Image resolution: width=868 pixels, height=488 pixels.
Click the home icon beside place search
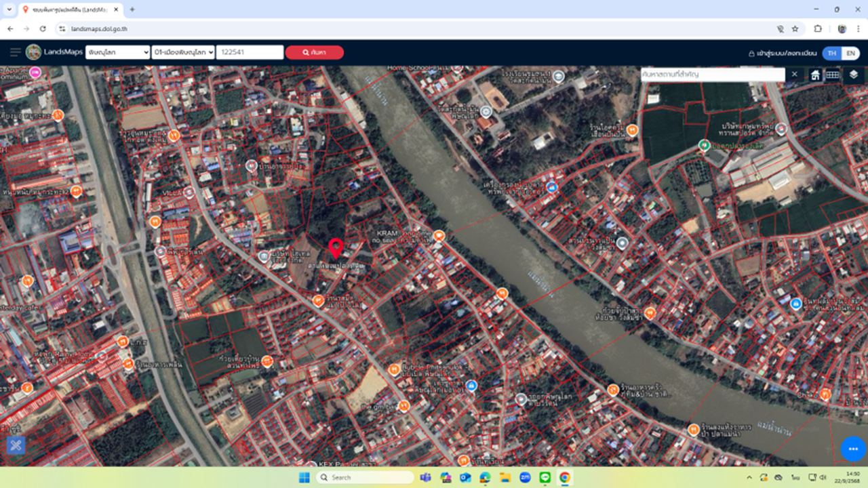(815, 75)
